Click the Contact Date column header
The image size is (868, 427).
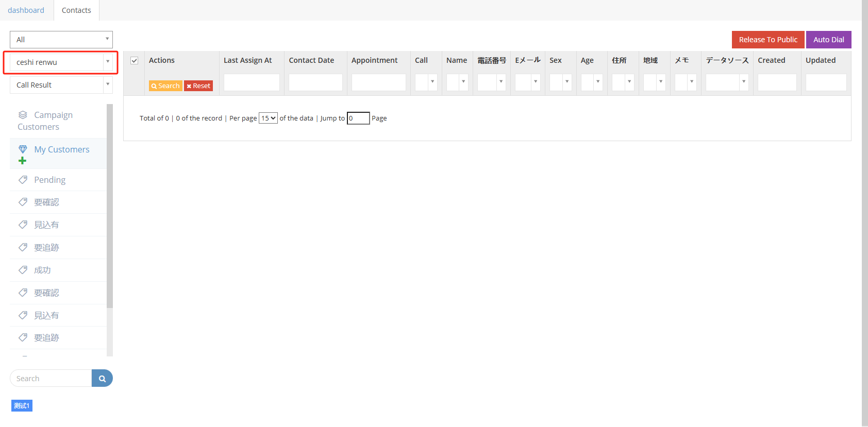click(311, 60)
